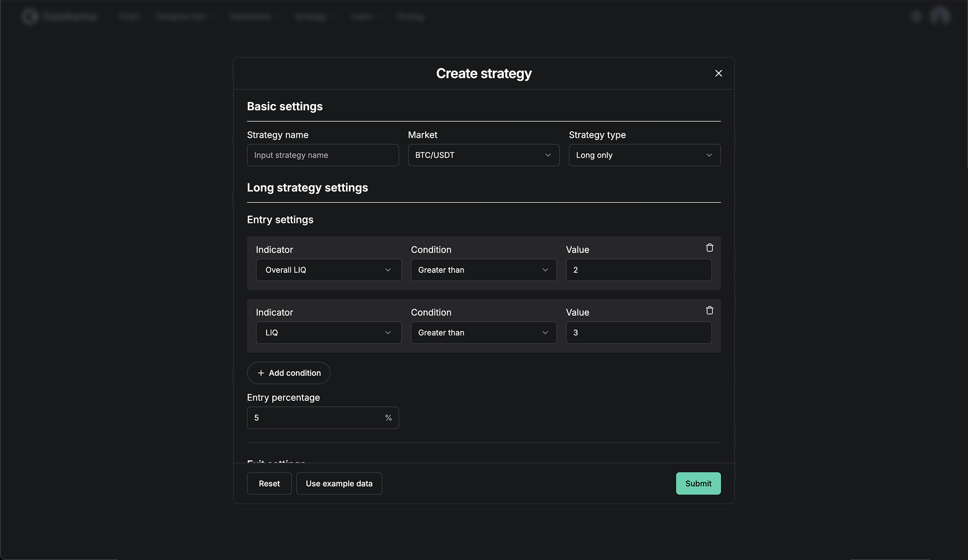Click the small icon beside the user avatar

[916, 17]
